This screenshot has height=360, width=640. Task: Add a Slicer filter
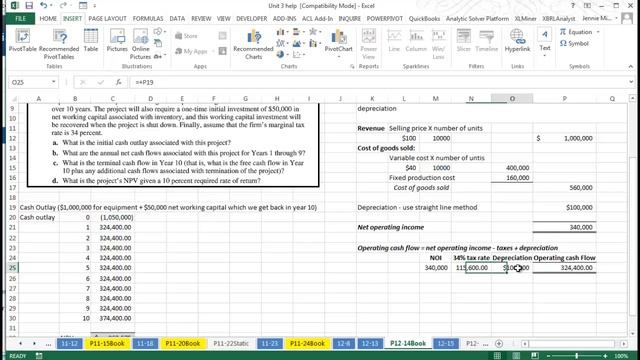(464, 41)
